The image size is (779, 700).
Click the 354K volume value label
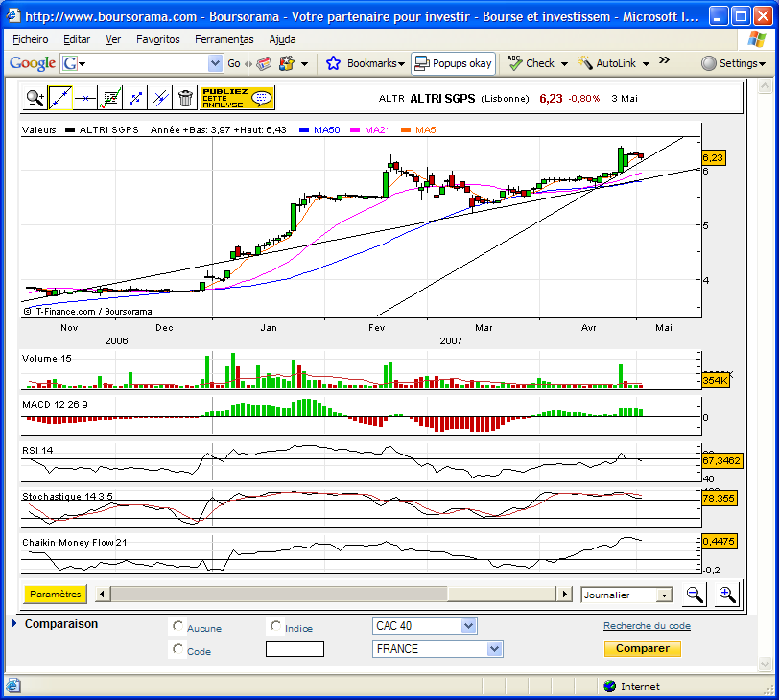pyautogui.click(x=716, y=381)
